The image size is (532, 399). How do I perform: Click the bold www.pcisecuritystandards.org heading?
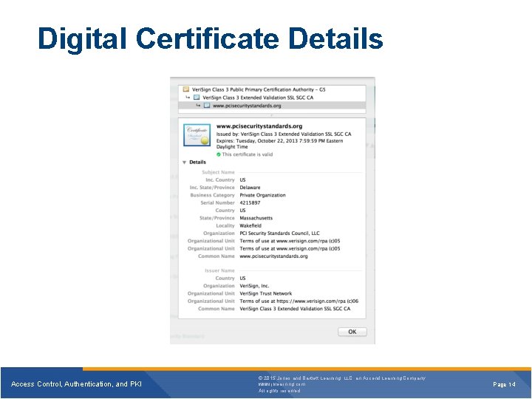259,126
